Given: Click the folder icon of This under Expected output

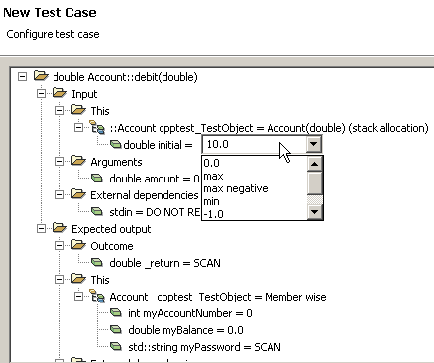Looking at the screenshot, I should click(78, 278).
